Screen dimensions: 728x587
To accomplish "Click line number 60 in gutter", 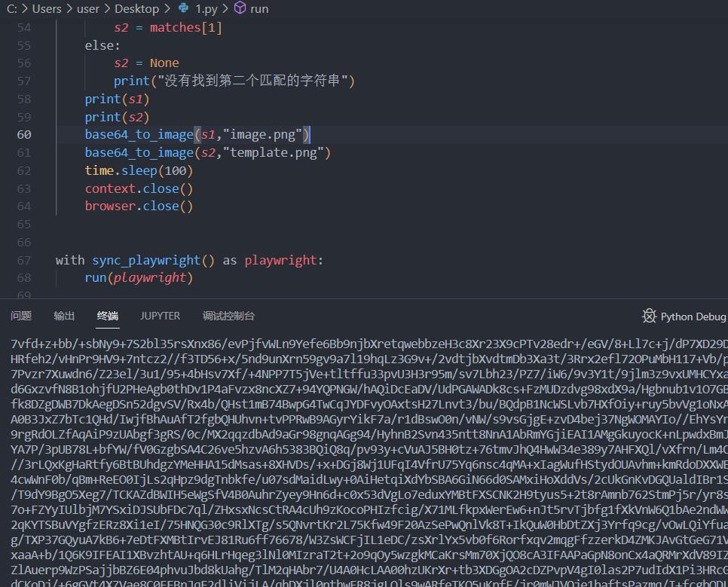I will point(24,135).
